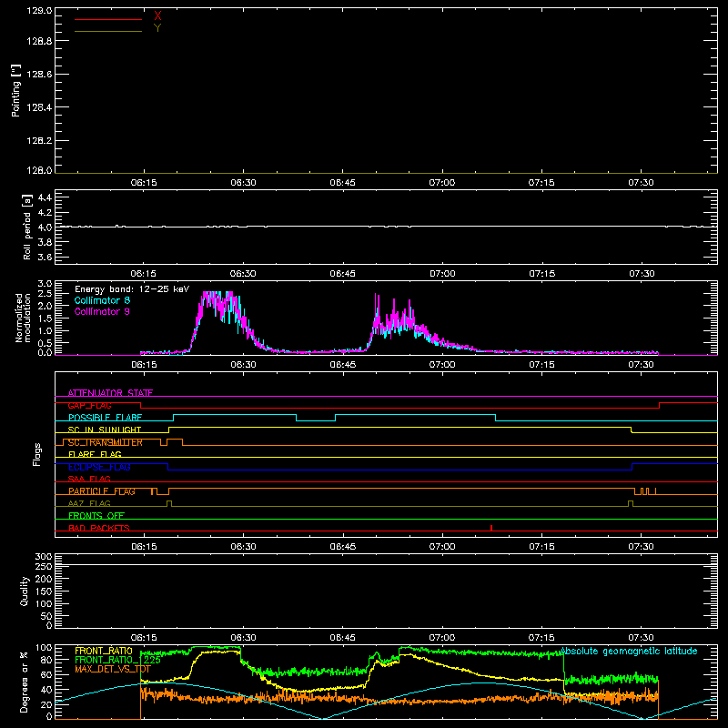Click 07:30 time label under Flags plot

coord(642,547)
